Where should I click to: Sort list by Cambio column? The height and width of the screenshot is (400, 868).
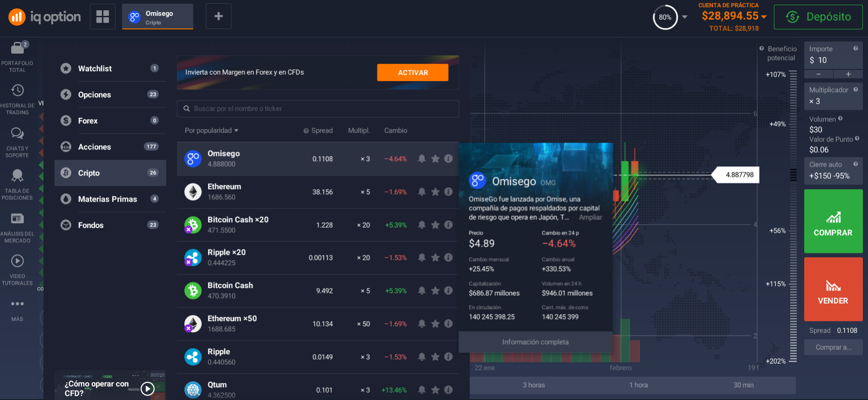pos(396,130)
